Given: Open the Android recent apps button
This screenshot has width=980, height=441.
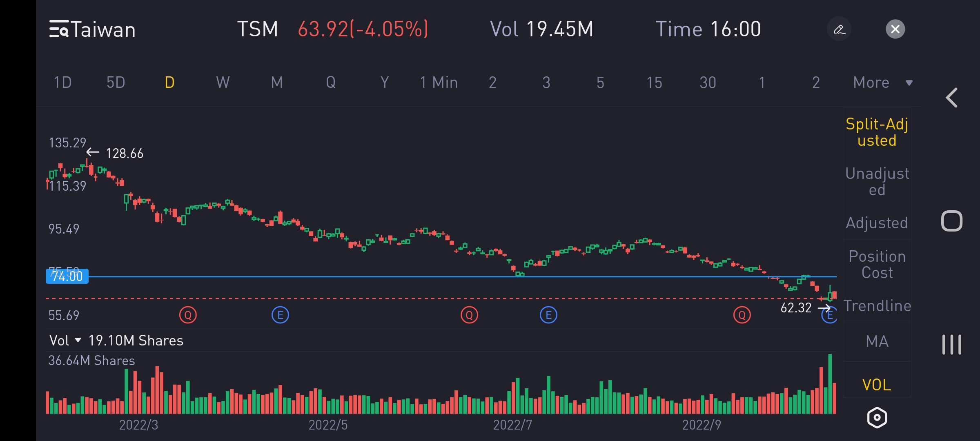Looking at the screenshot, I should (952, 345).
